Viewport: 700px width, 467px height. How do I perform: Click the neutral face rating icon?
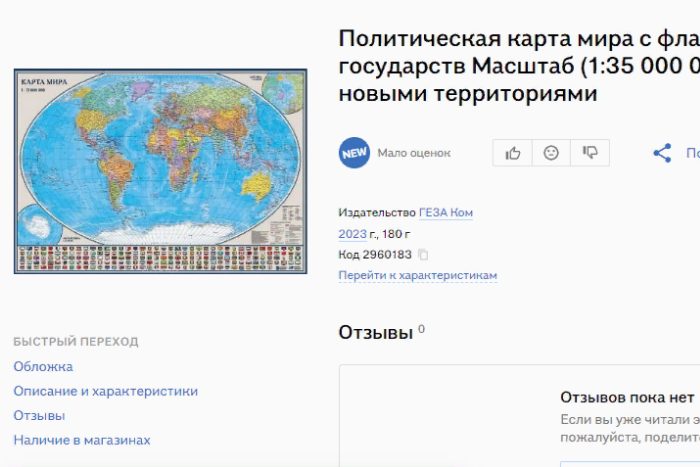(551, 153)
